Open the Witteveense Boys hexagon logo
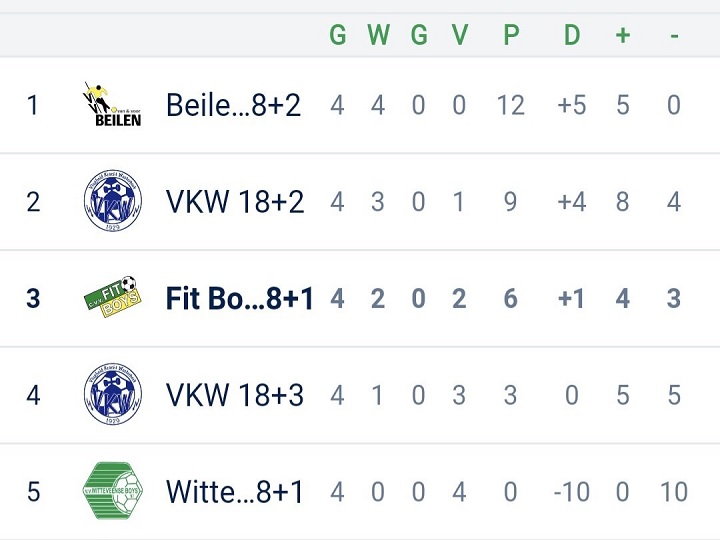This screenshot has height=540, width=720. [x=113, y=490]
